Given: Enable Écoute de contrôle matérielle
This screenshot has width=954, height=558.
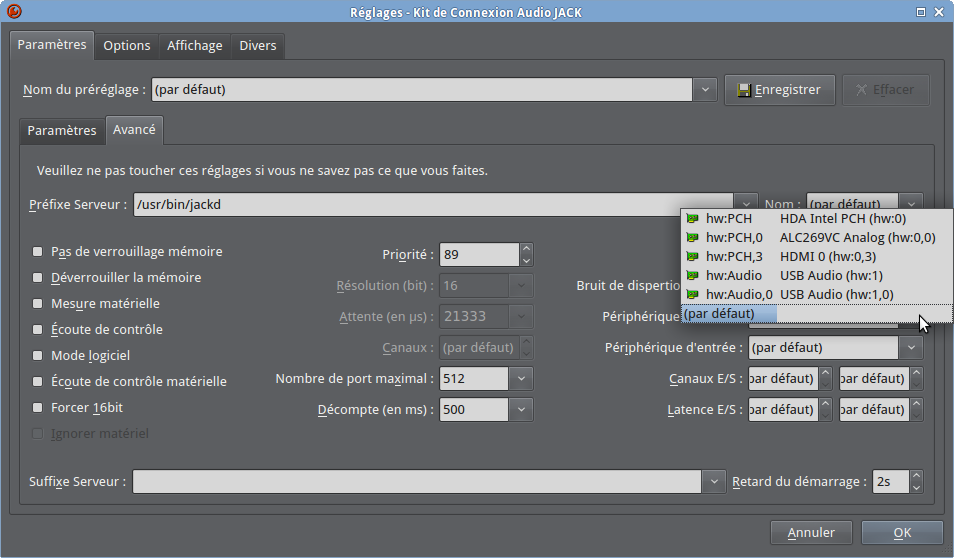Looking at the screenshot, I should point(38,382).
